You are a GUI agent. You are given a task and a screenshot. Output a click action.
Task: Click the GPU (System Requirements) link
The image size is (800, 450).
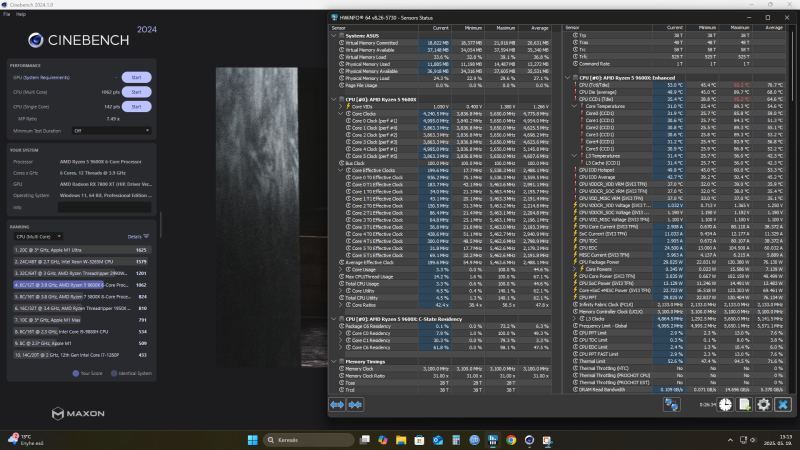pyautogui.click(x=41, y=78)
